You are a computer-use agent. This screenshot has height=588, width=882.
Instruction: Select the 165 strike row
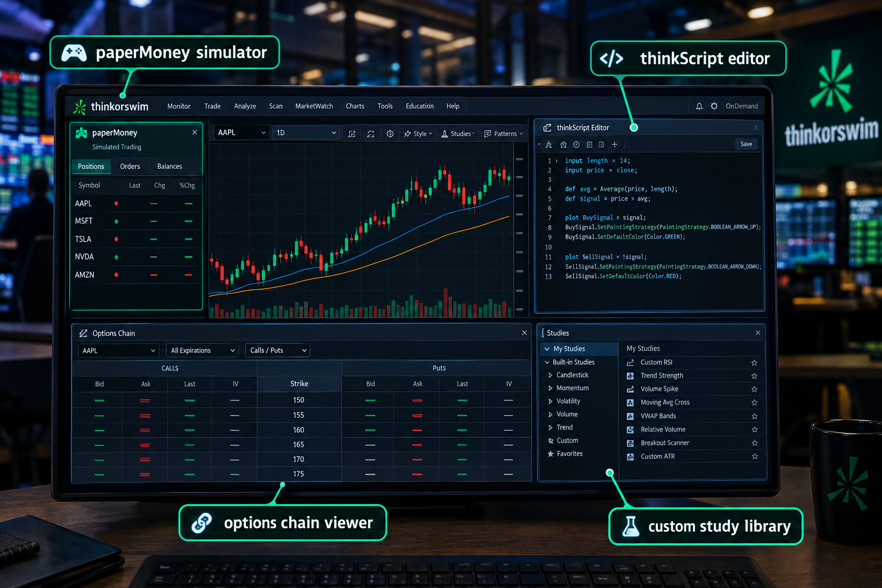[x=301, y=444]
